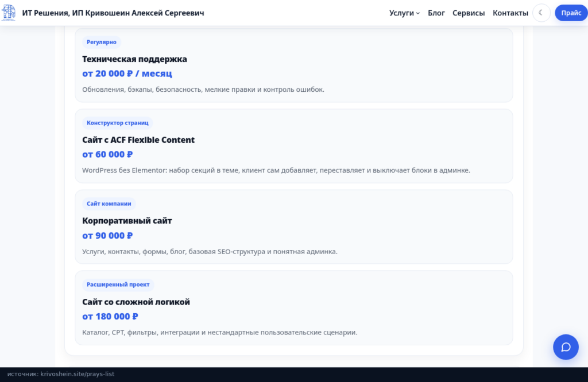Screen dimensions: 588x382
Task: Open the Блог menu item
Action: (x=436, y=13)
